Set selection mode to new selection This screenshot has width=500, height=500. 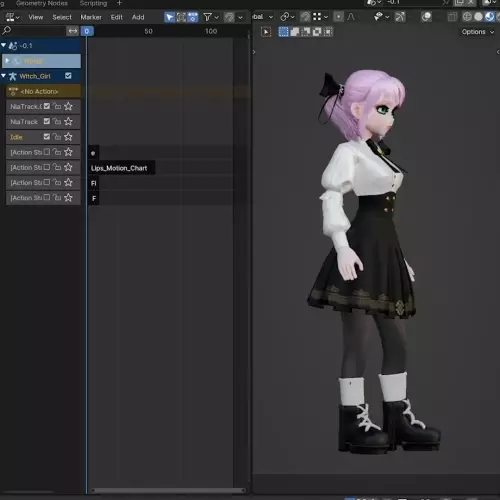[x=284, y=32]
